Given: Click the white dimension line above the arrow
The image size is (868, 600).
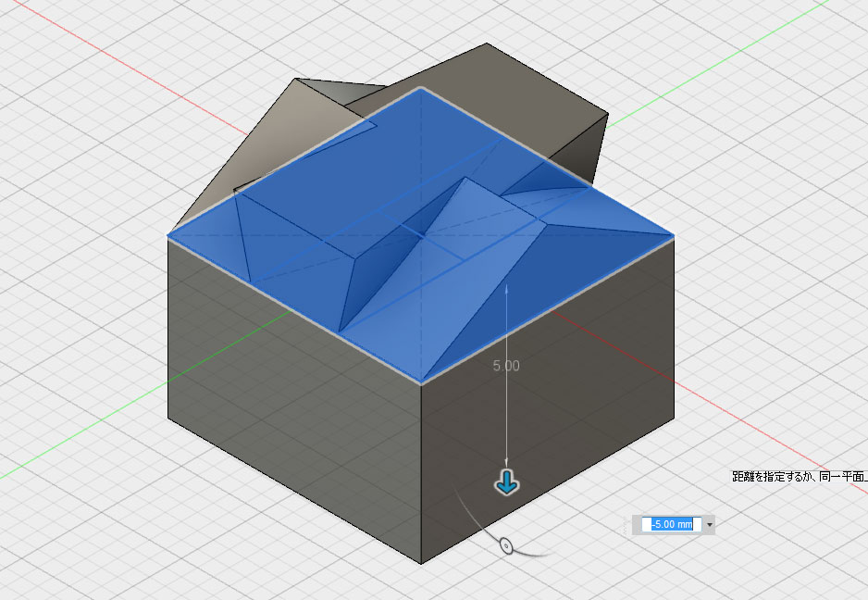Looking at the screenshot, I should click(507, 324).
